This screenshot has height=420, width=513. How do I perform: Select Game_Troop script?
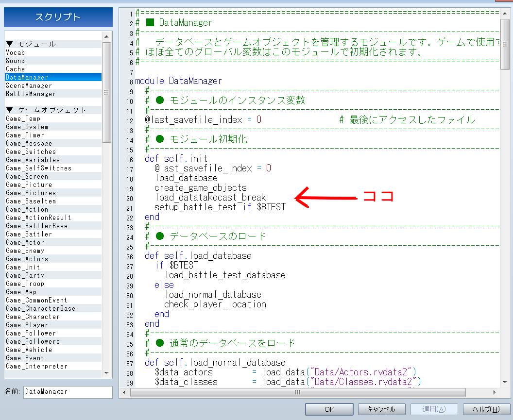click(x=53, y=284)
